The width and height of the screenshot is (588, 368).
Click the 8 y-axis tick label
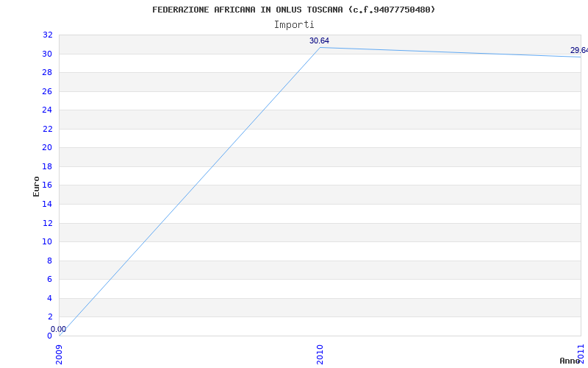coord(49,261)
